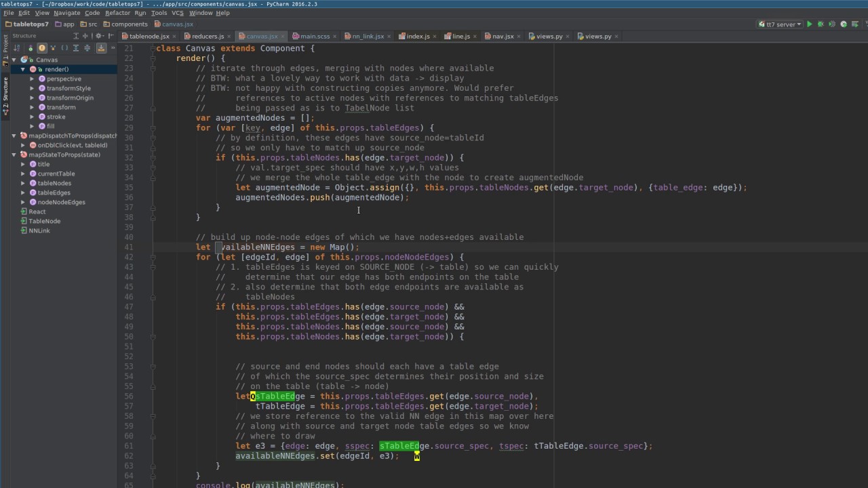Viewport: 868px width, 488px height.
Task: Select nodeNodeEdges in Structure tree
Action: (x=61, y=202)
